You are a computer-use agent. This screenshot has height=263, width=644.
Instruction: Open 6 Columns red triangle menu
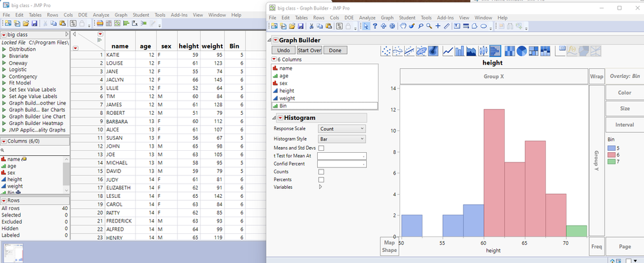pos(274,59)
